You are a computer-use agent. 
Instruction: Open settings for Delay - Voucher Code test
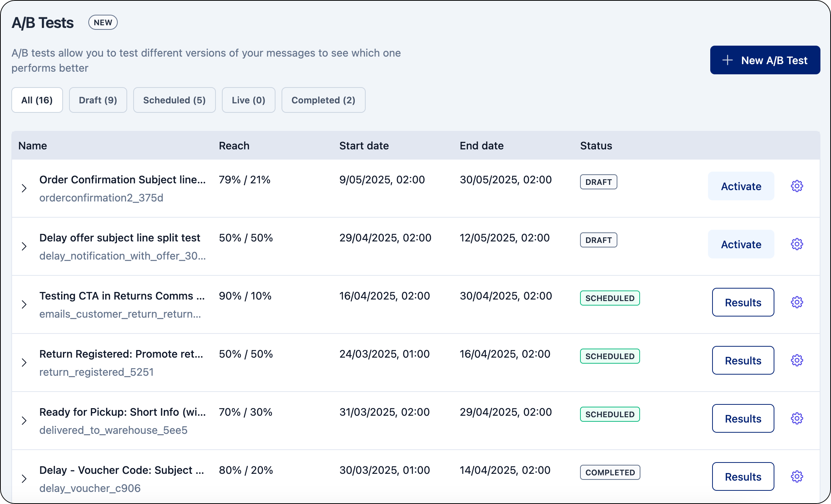coord(797,476)
